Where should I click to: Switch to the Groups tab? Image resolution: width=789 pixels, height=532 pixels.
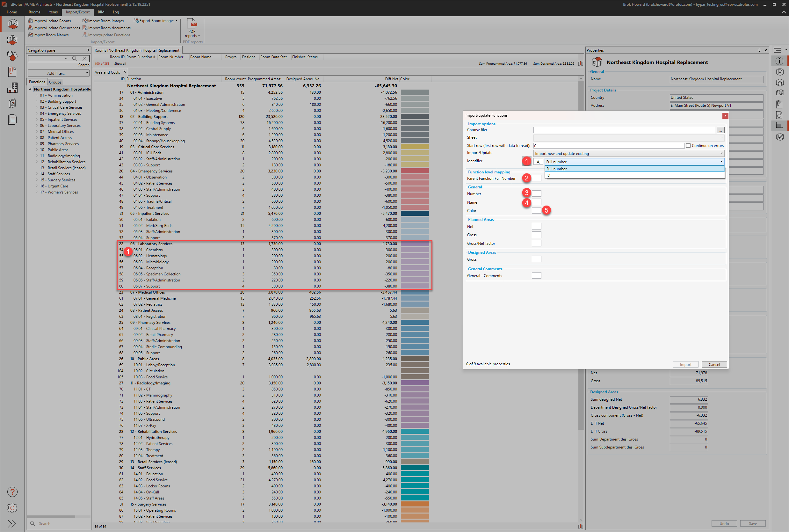tap(55, 82)
